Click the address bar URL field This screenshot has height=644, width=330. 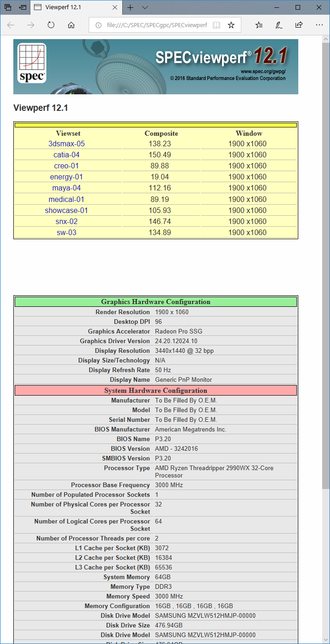[157, 25]
